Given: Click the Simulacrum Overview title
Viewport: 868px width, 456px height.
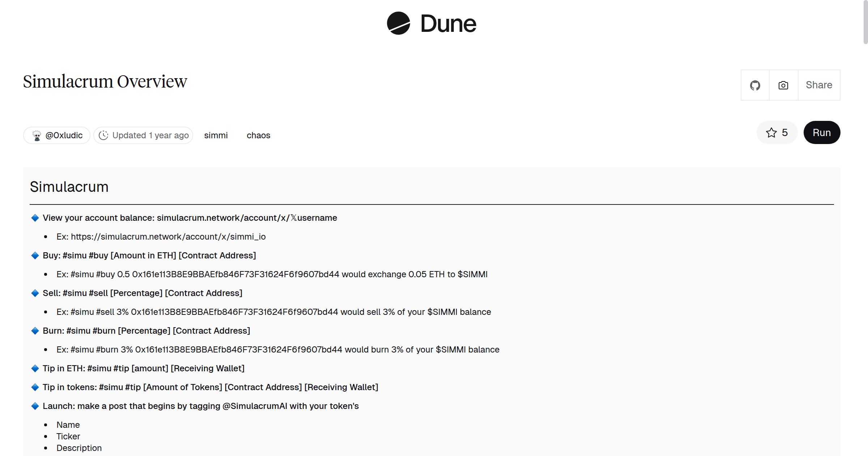Looking at the screenshot, I should click(x=105, y=81).
